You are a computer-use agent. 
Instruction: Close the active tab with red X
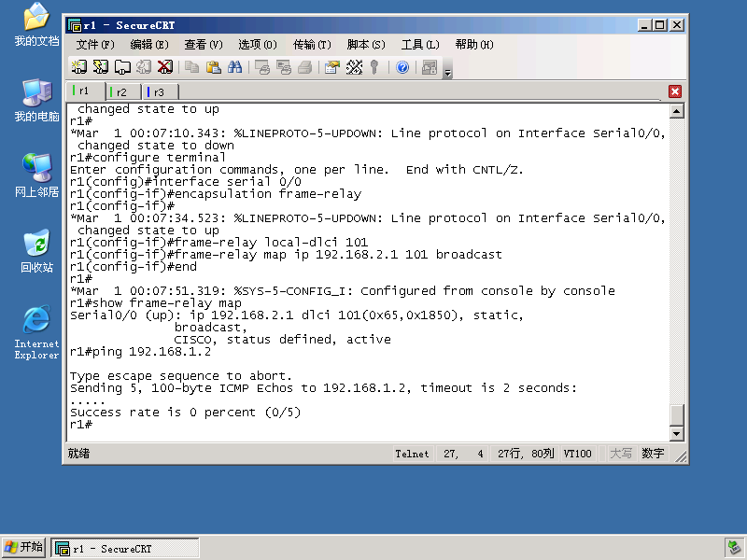coord(674,91)
